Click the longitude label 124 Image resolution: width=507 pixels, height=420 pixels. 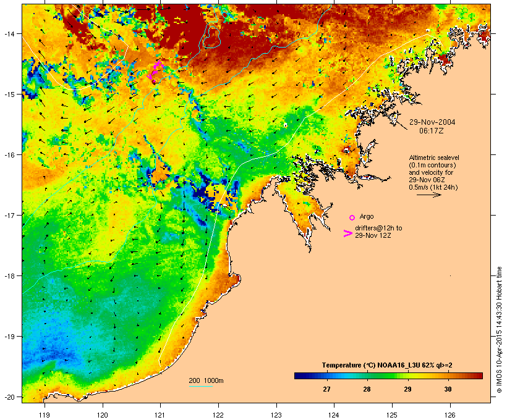(334, 415)
